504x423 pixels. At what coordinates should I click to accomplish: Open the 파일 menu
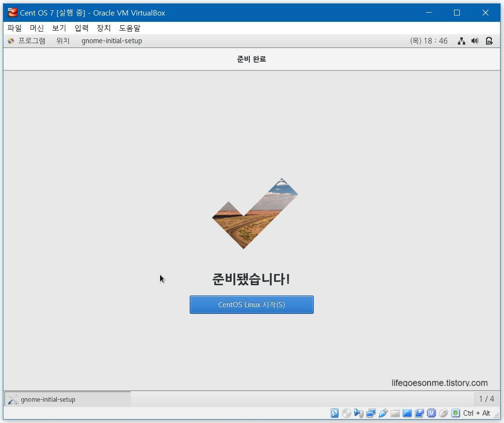coord(15,28)
